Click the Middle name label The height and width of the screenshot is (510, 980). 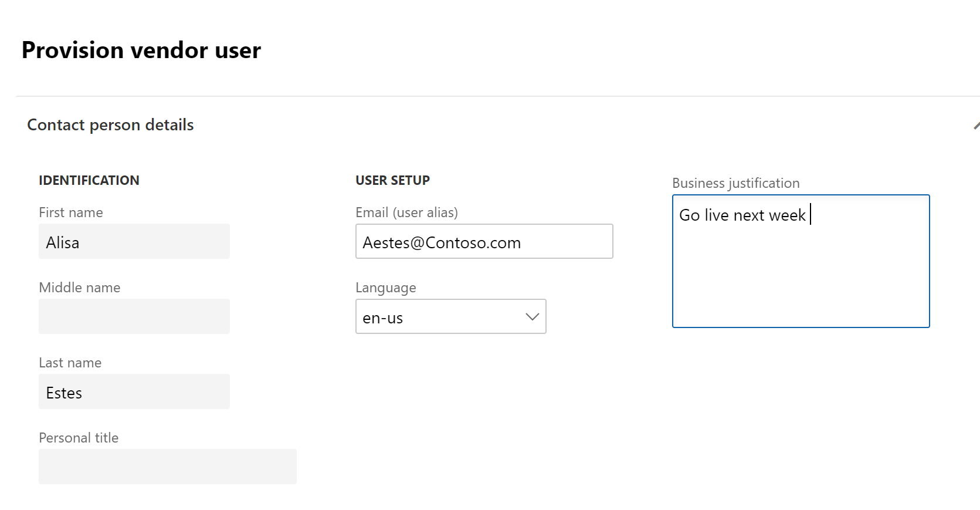(x=80, y=288)
